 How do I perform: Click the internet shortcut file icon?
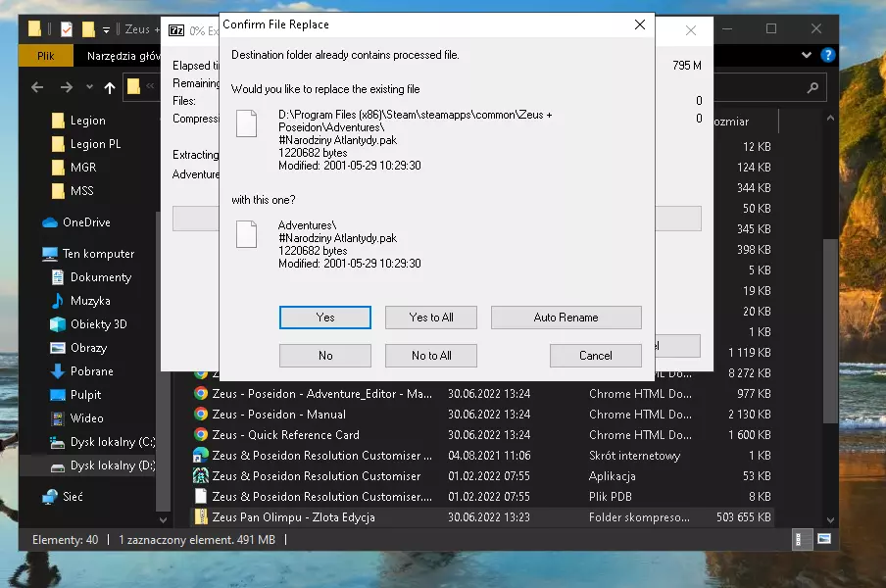point(201,456)
